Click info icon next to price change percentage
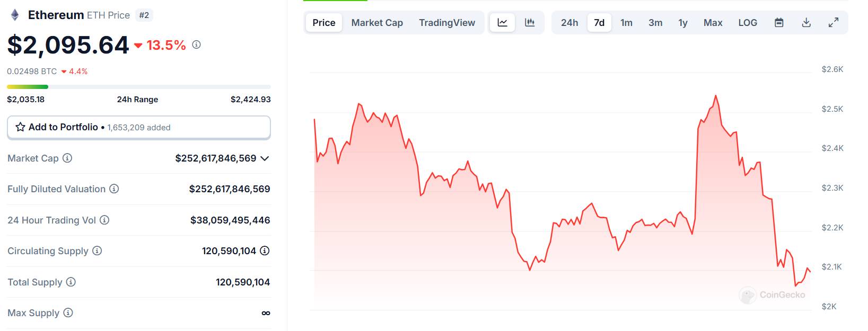Image resolution: width=868 pixels, height=331 pixels. (x=196, y=44)
